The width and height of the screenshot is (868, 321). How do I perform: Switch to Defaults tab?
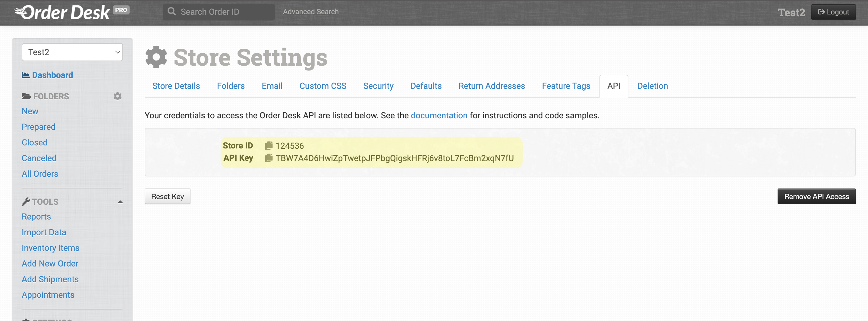[426, 86]
